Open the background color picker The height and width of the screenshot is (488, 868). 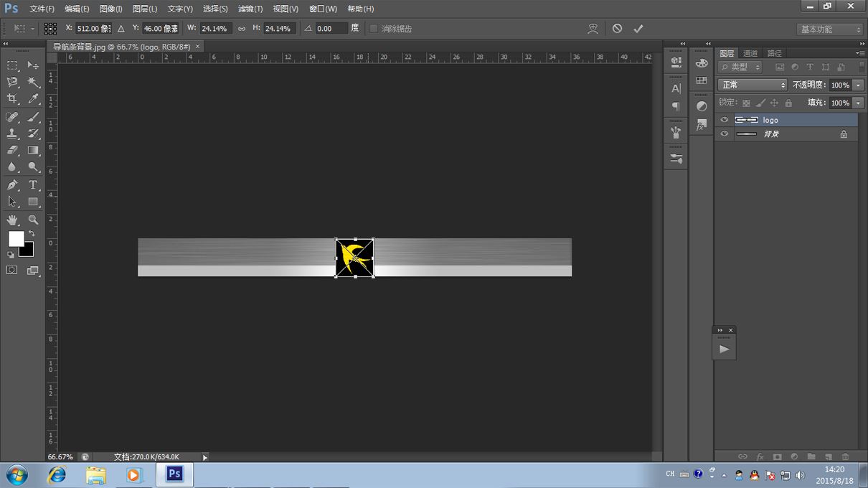[x=28, y=250]
